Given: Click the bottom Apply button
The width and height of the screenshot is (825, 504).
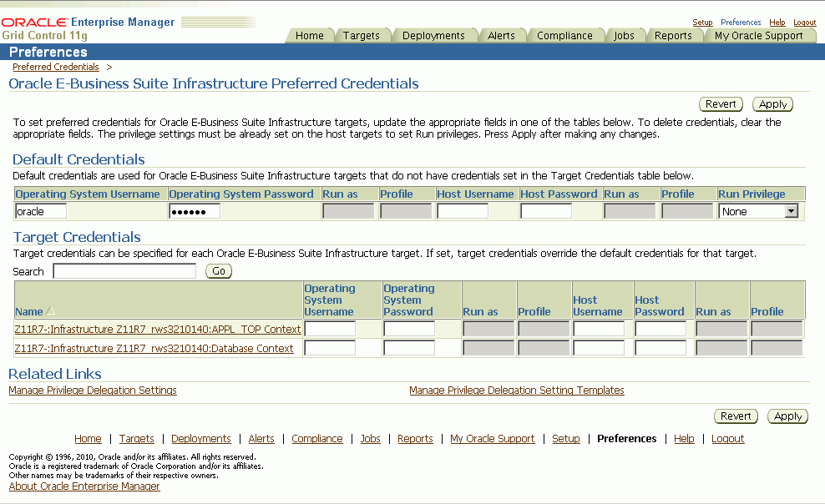Looking at the screenshot, I should point(787,416).
